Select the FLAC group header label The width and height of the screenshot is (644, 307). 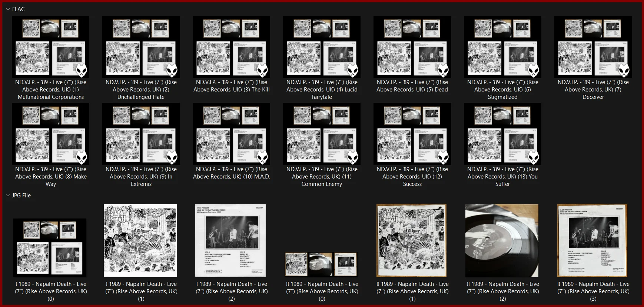pos(18,9)
